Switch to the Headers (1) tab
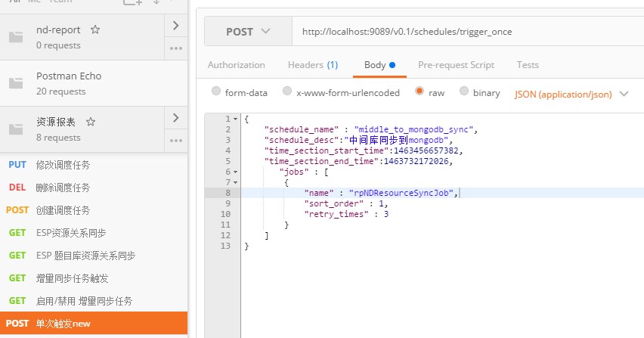Viewport: 644px width, 338px height. pos(313,65)
